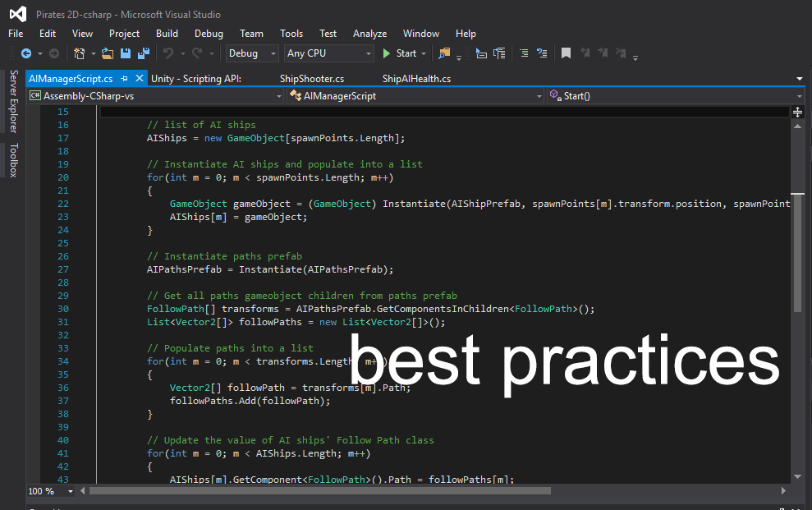Viewport: 812px width, 510px height.
Task: Click the Comment Out selected lines icon
Action: point(524,53)
